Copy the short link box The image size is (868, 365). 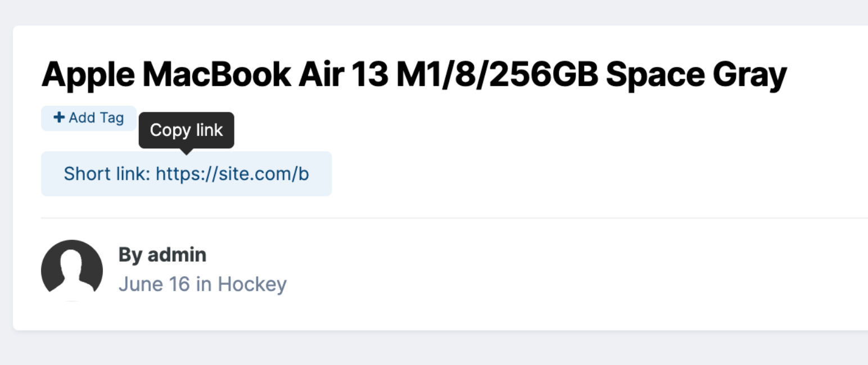186,174
